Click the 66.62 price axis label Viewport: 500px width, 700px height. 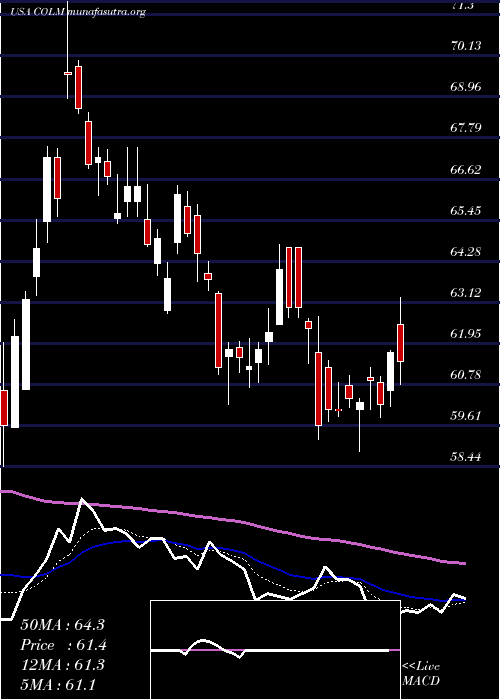tap(466, 169)
